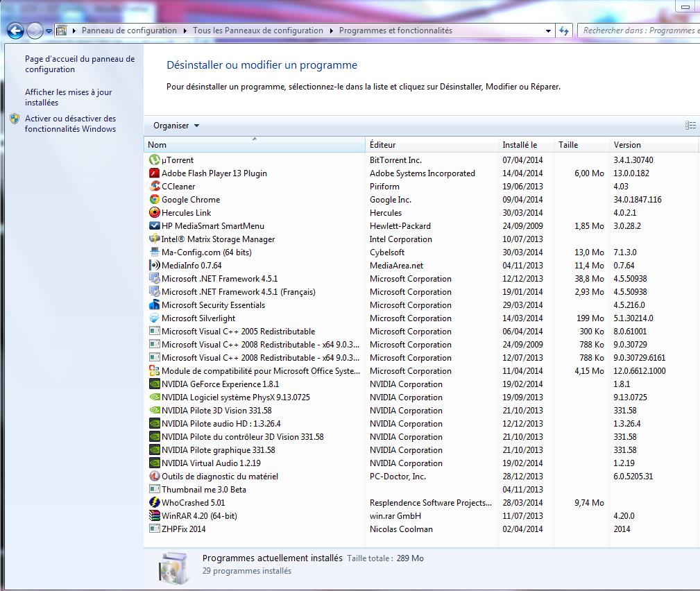This screenshot has width=700, height=591.
Task: Click Tous les Panneaux de configuration breadcrumb
Action: click(258, 31)
